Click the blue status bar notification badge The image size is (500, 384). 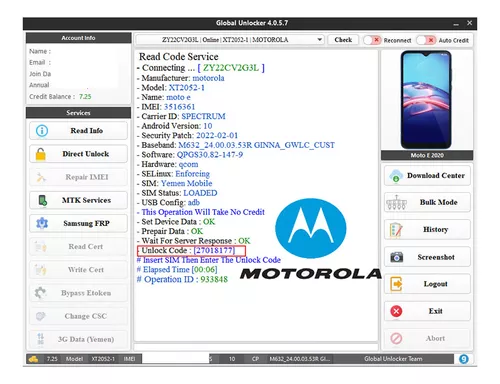[464, 359]
